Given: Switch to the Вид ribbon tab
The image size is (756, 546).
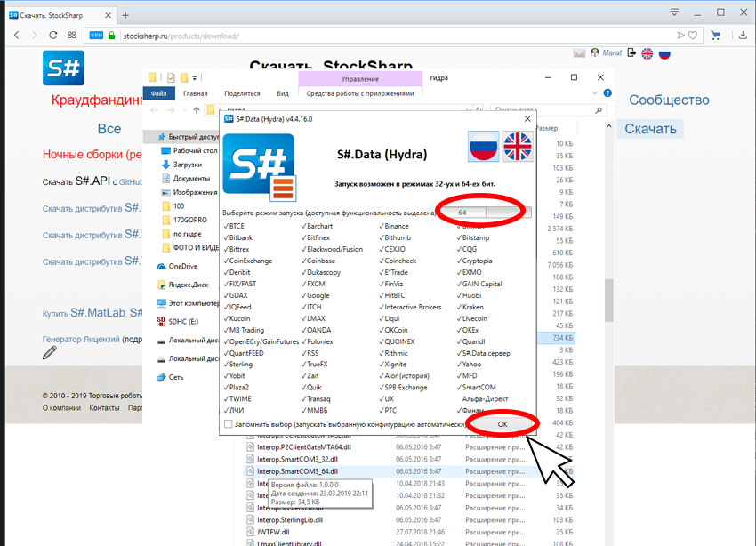Looking at the screenshot, I should tap(283, 93).
